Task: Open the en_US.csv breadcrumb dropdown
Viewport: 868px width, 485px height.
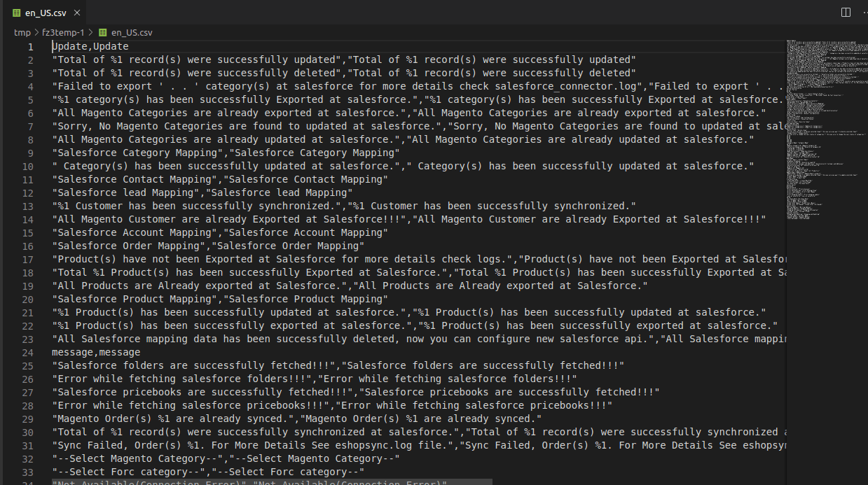Action: 132,32
